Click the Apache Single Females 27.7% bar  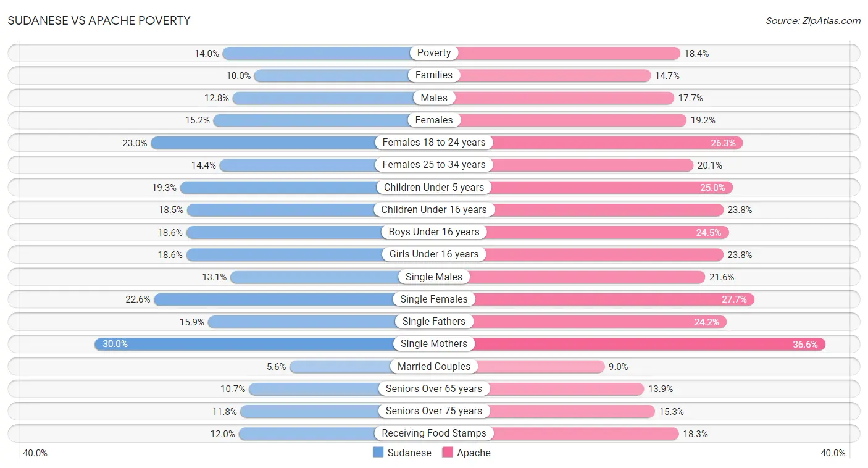(594, 299)
